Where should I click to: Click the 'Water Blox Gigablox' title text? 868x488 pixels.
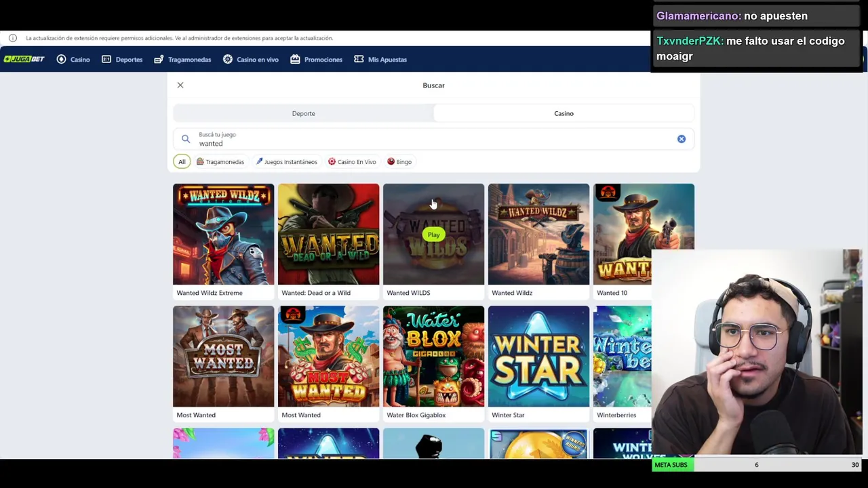416,415
